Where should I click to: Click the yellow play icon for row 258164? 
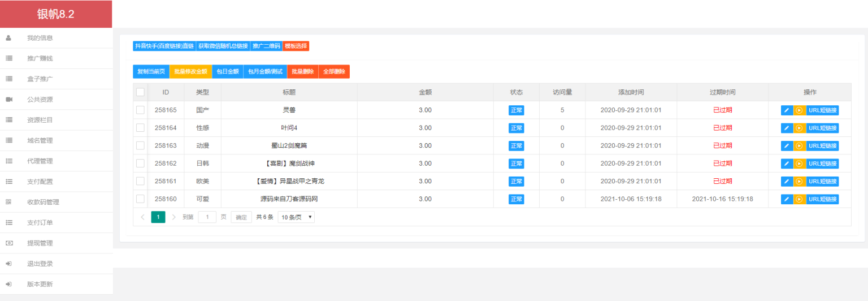(799, 128)
